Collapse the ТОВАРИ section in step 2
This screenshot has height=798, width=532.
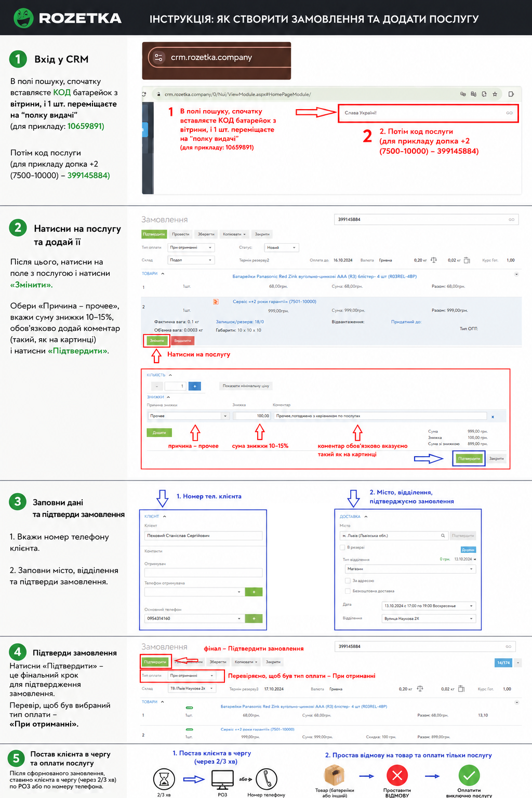click(x=163, y=273)
